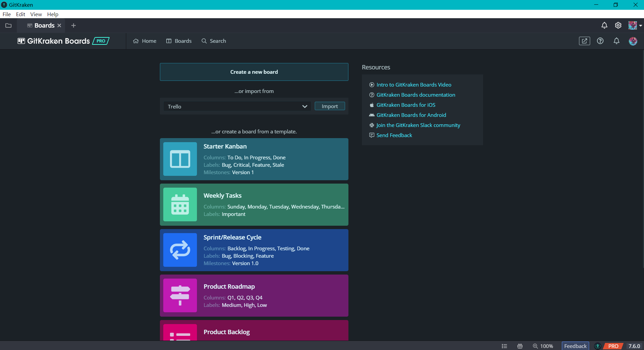Click the Resources heading

tap(376, 67)
